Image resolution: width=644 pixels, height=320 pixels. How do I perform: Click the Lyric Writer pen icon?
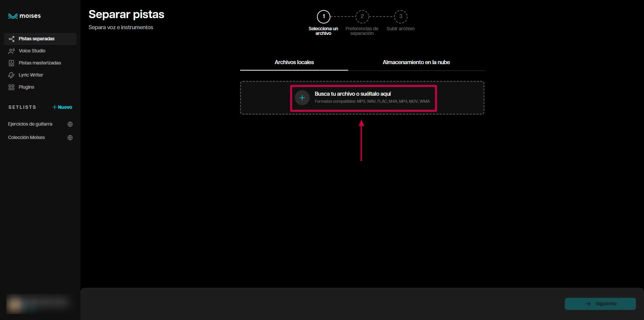tap(11, 75)
